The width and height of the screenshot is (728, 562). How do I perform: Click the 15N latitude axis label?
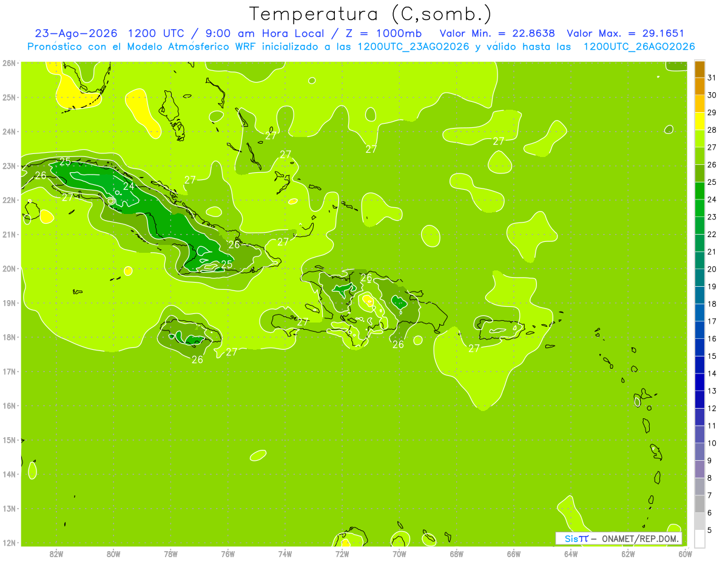(x=9, y=440)
